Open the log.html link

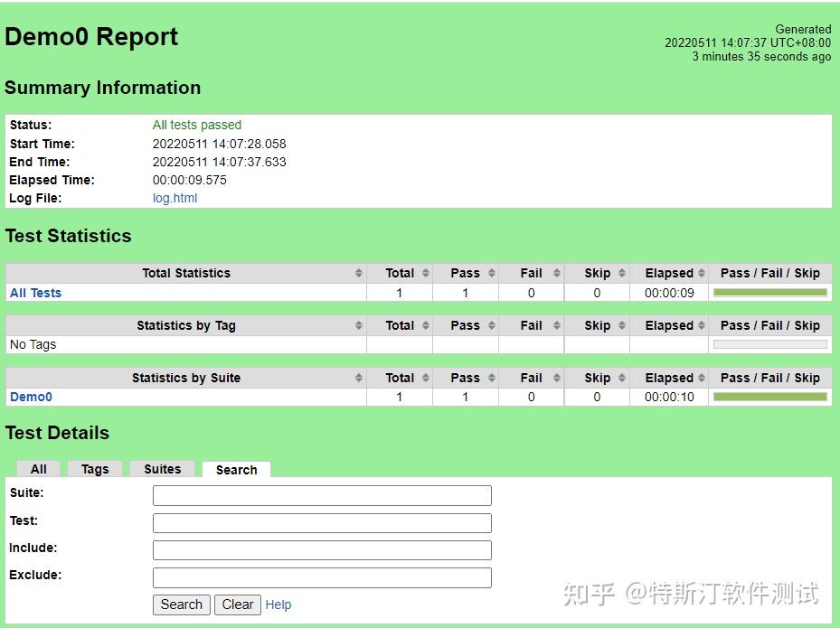pos(175,198)
